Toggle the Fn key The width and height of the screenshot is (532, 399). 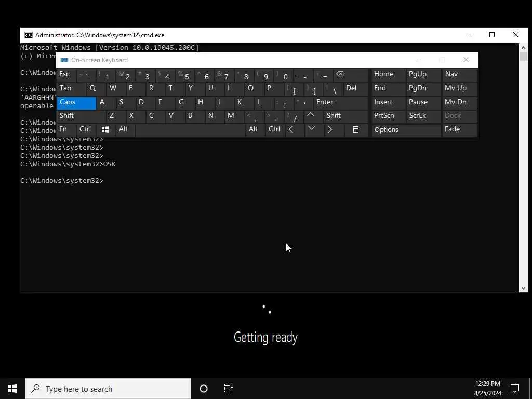[66, 129]
